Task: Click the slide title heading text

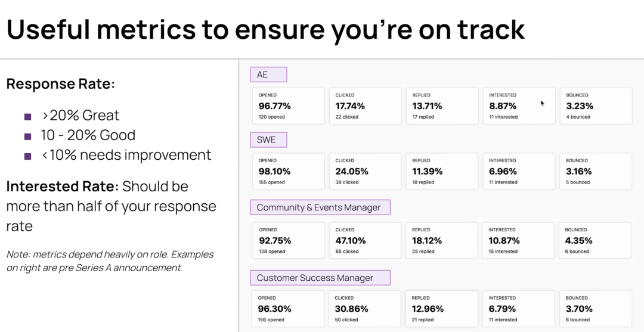Action: pos(265,29)
